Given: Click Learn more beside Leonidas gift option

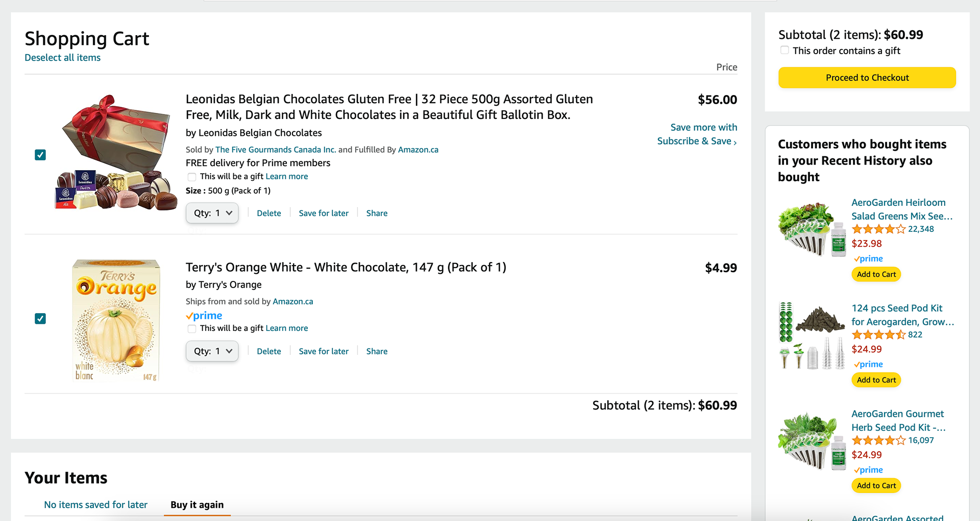Looking at the screenshot, I should point(287,176).
